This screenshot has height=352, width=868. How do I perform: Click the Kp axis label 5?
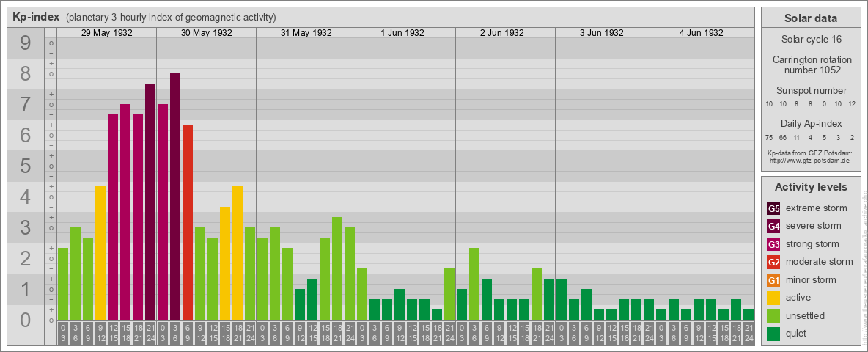pyautogui.click(x=26, y=166)
